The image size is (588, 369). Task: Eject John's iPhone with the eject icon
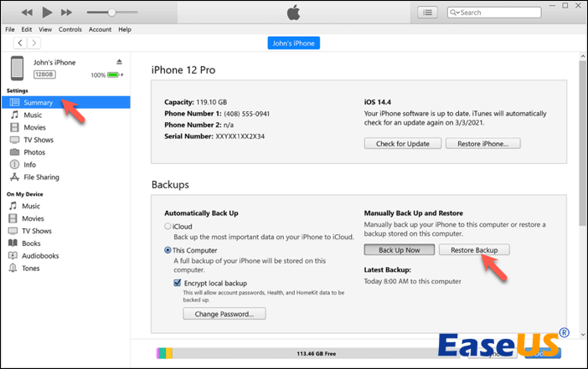(119, 62)
